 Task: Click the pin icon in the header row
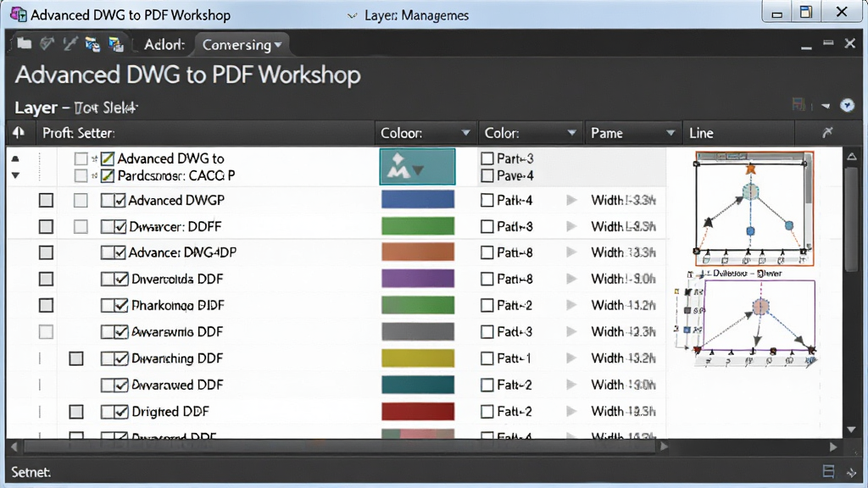827,132
